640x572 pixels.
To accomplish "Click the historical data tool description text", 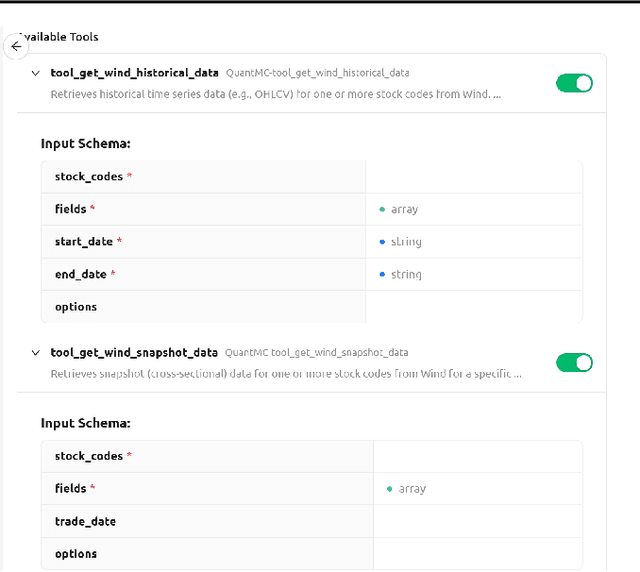I will click(x=276, y=94).
